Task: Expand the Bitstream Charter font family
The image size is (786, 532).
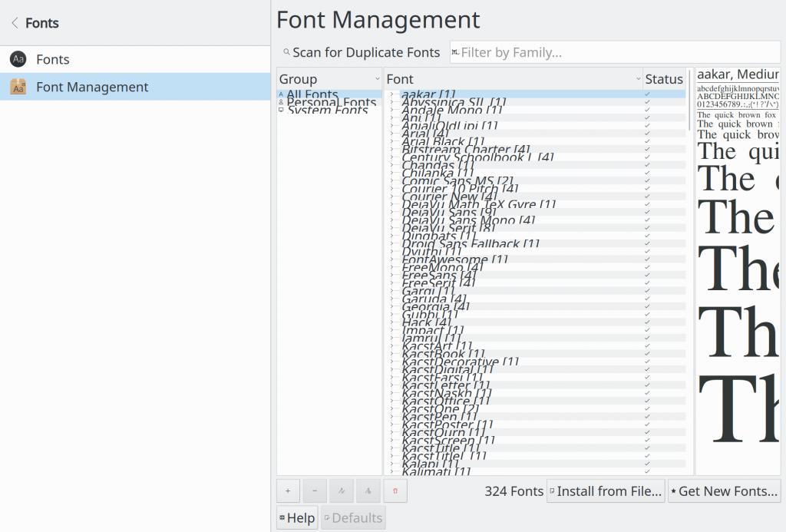Action: click(391, 150)
